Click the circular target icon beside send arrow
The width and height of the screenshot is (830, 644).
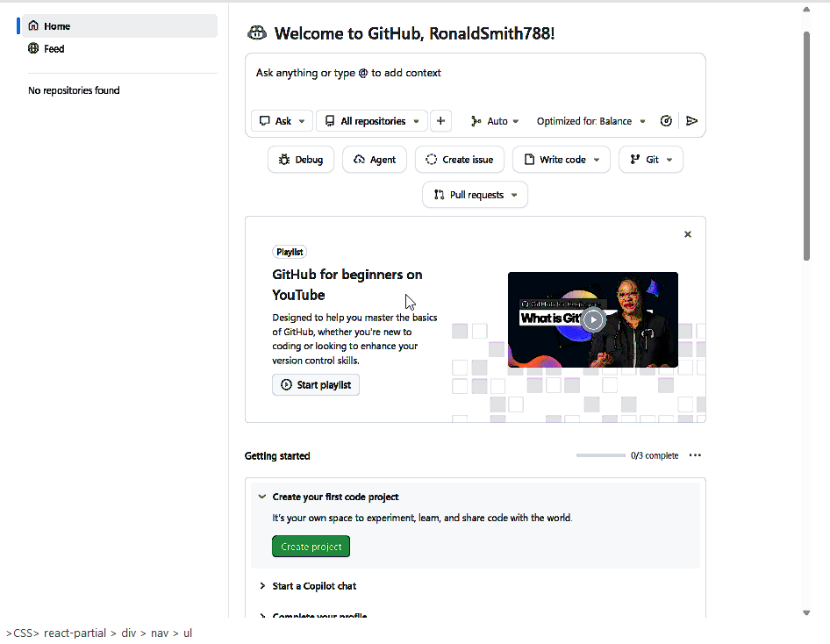pos(666,121)
